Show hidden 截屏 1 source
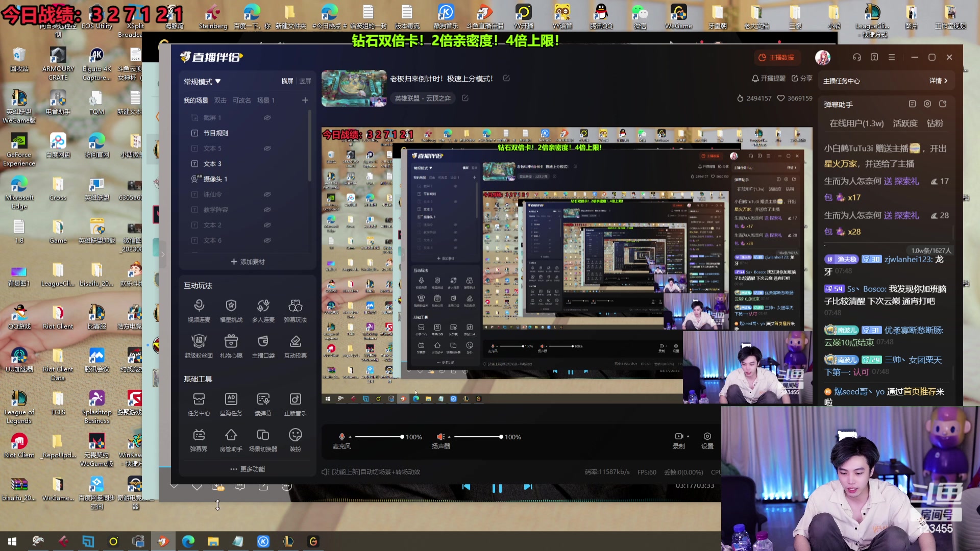The width and height of the screenshot is (980, 551). click(267, 118)
